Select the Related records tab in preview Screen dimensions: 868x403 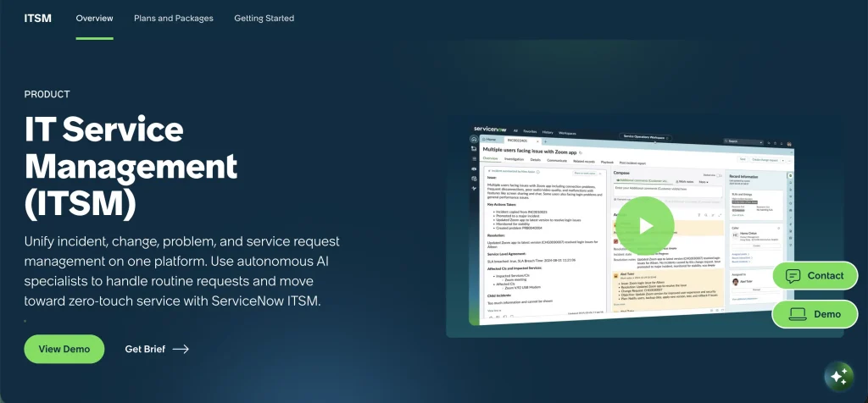click(x=584, y=162)
